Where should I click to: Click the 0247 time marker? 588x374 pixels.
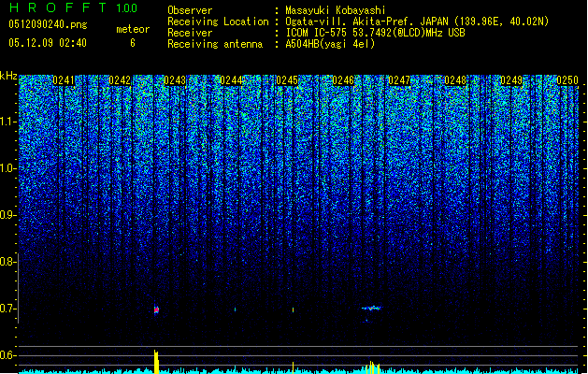point(399,80)
